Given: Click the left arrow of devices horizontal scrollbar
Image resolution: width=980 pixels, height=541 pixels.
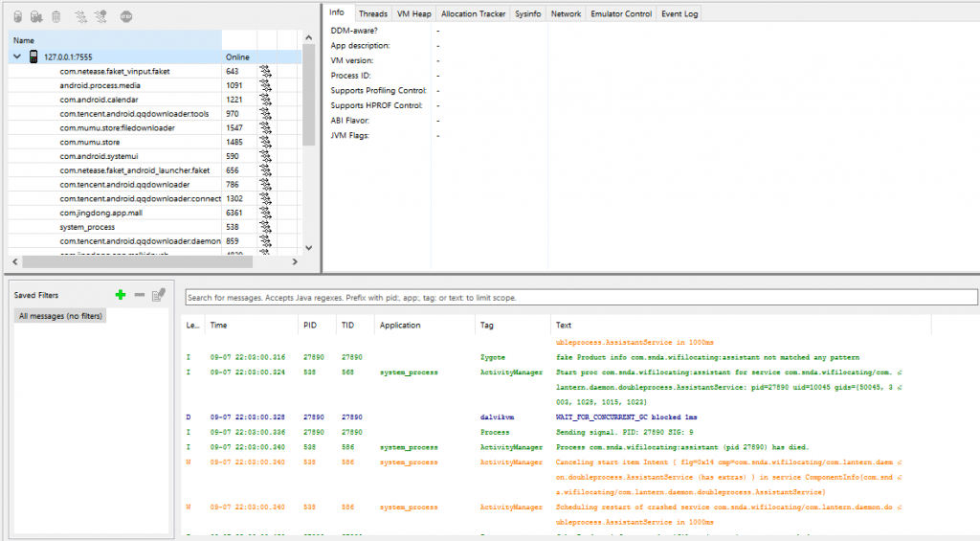Looking at the screenshot, I should (15, 262).
